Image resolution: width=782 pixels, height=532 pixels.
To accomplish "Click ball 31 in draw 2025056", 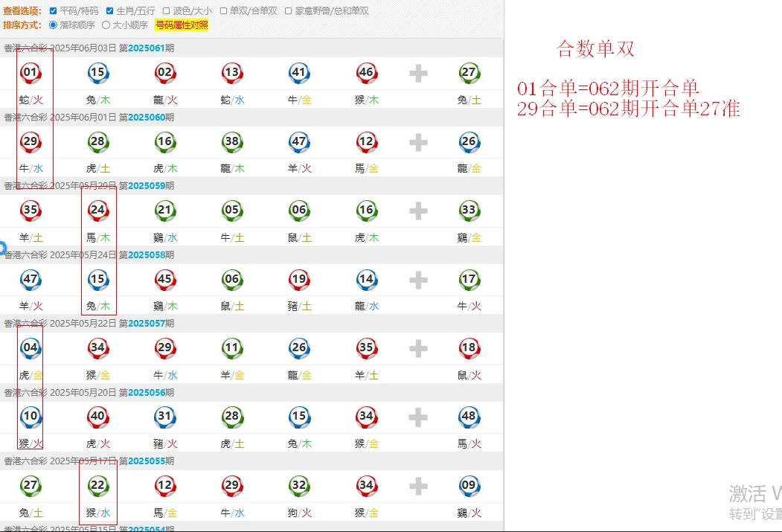I will pos(165,417).
